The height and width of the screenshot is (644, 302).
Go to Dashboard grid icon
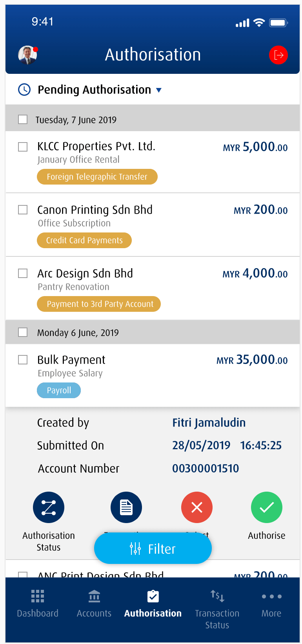pyautogui.click(x=38, y=596)
